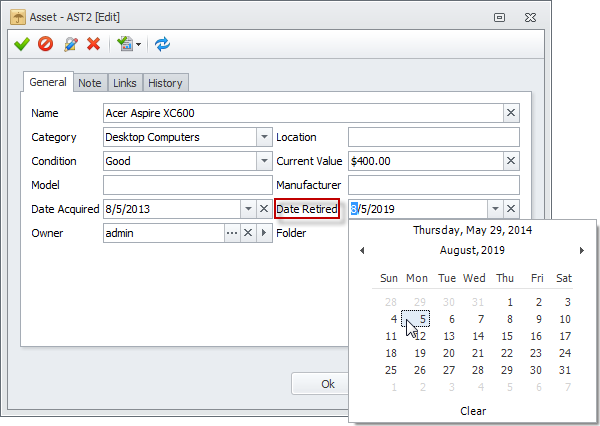Viewport: 600px width, 426px height.
Task: Click the Current Value $400.00 field
Action: pos(426,161)
